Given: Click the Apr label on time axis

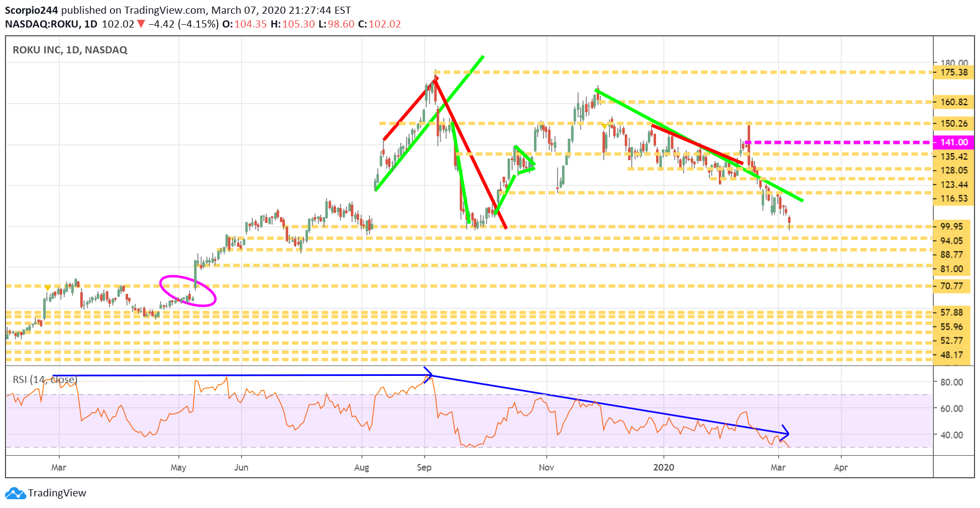Looking at the screenshot, I should [840, 467].
